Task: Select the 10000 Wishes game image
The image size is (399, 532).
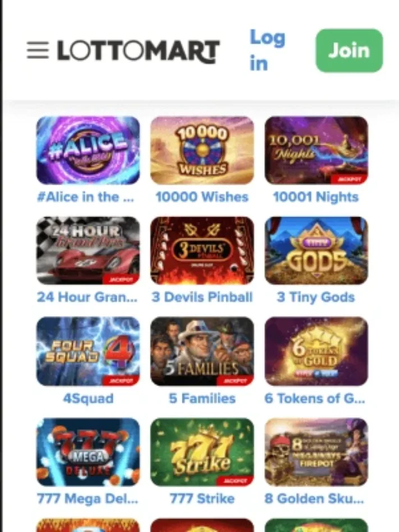Action: [x=202, y=150]
